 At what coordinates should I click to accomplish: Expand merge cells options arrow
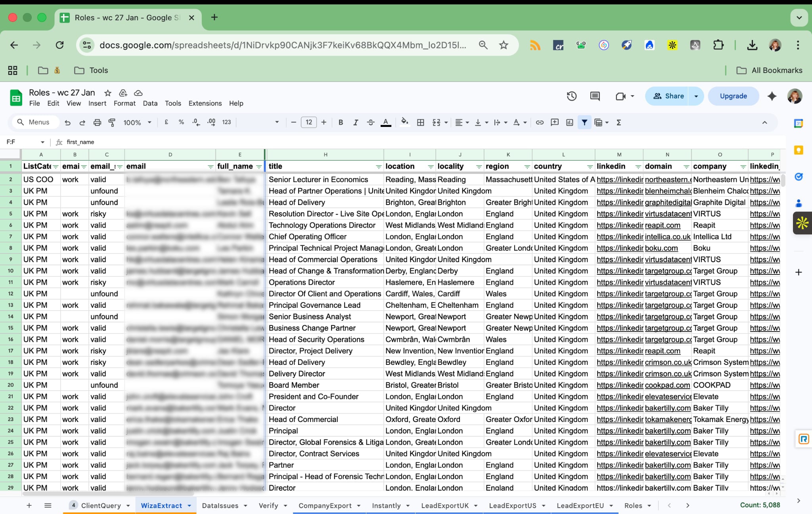tap(446, 123)
